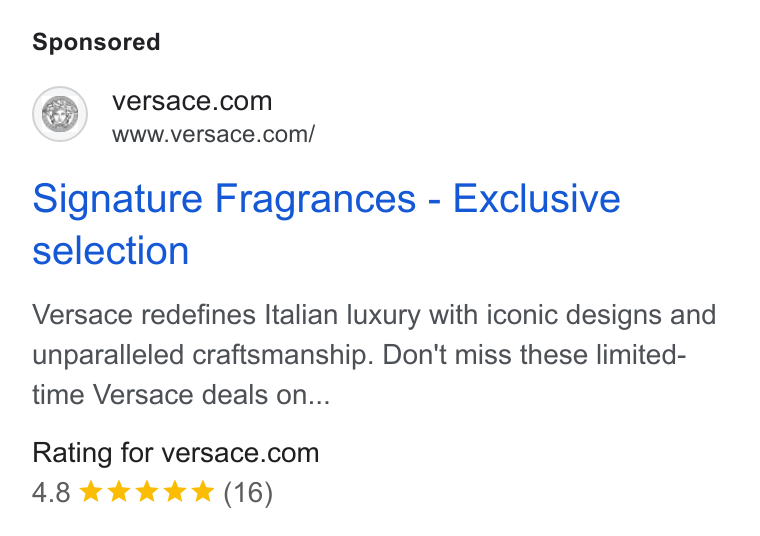
Task: Click the "Italian luxury" phrase in the description
Action: point(343,315)
